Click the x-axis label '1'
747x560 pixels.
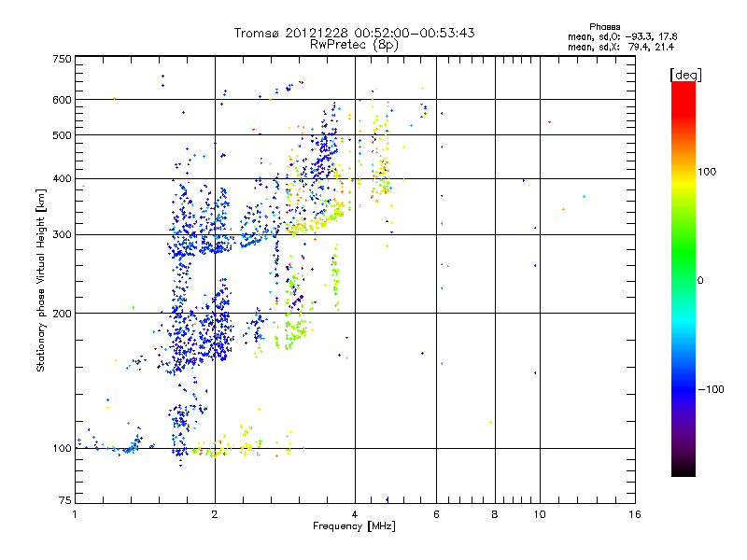click(75, 514)
